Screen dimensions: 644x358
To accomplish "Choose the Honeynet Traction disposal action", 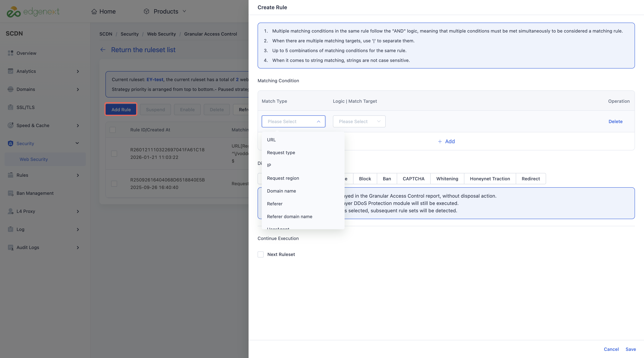I will pos(490,179).
